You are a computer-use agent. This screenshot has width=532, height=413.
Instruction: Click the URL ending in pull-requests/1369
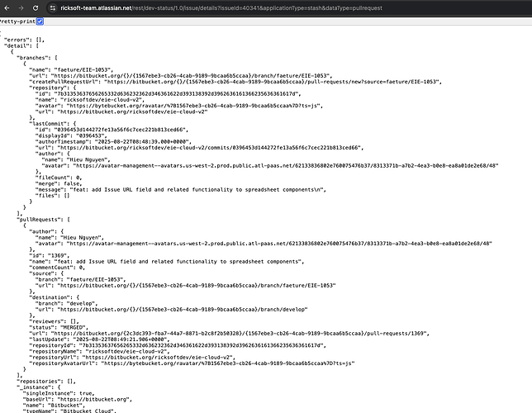(229, 333)
